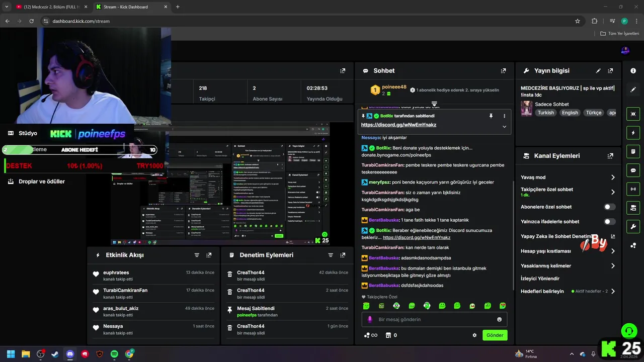Screen dimensions: 644x362
Task: Expand Hesap yaşı kısıtlaması chevron
Action: click(x=613, y=251)
